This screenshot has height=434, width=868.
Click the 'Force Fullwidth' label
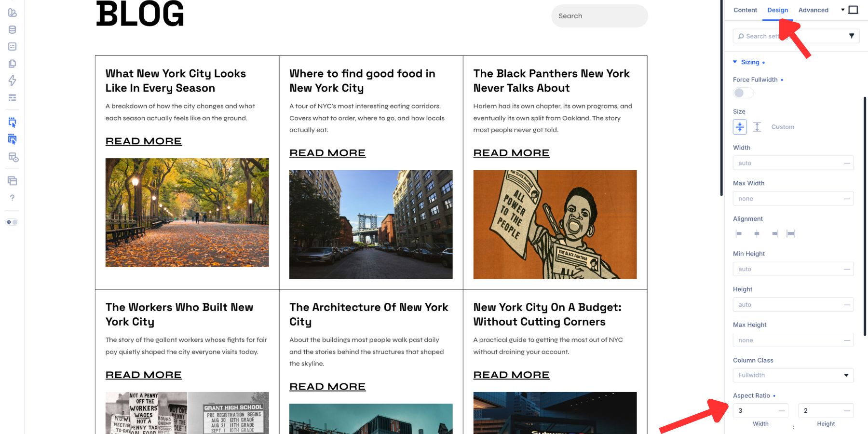click(x=755, y=80)
